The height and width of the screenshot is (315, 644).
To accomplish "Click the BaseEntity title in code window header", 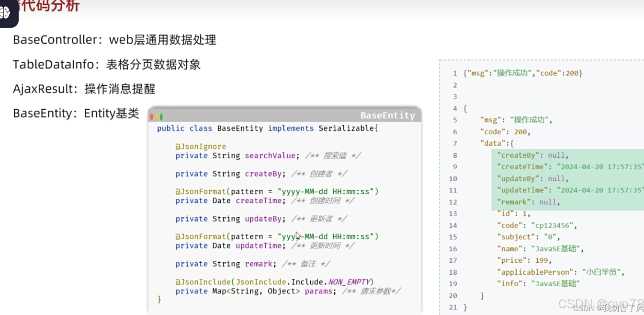I will [387, 116].
